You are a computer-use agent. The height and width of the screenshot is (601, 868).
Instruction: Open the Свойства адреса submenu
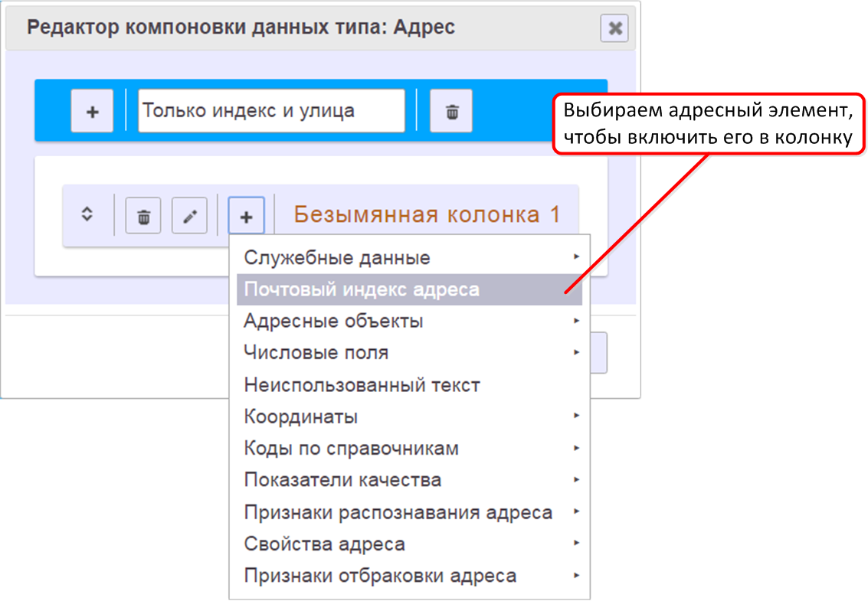click(x=324, y=544)
